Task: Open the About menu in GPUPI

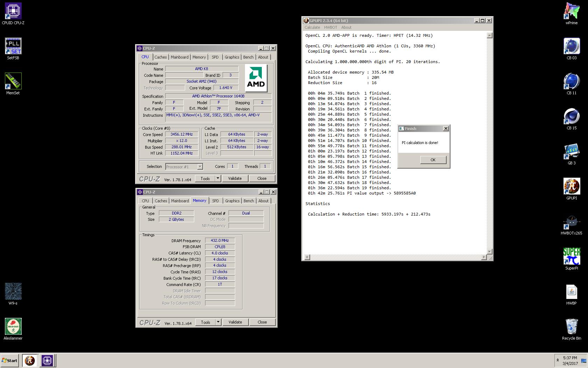Action: click(x=346, y=27)
